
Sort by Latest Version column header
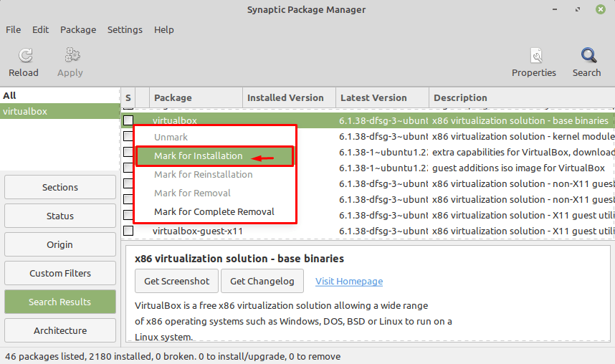coord(383,97)
